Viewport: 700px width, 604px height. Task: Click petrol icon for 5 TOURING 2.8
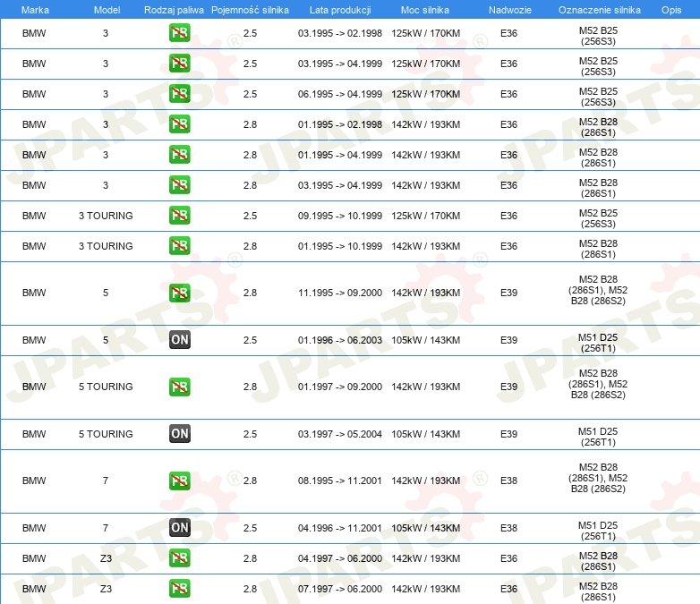tap(179, 387)
